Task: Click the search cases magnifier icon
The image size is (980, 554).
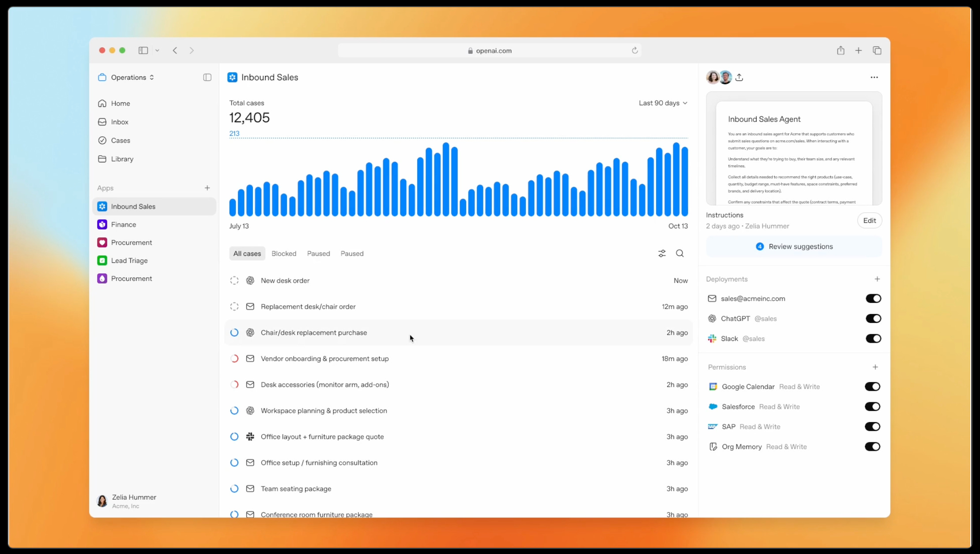Action: [680, 253]
